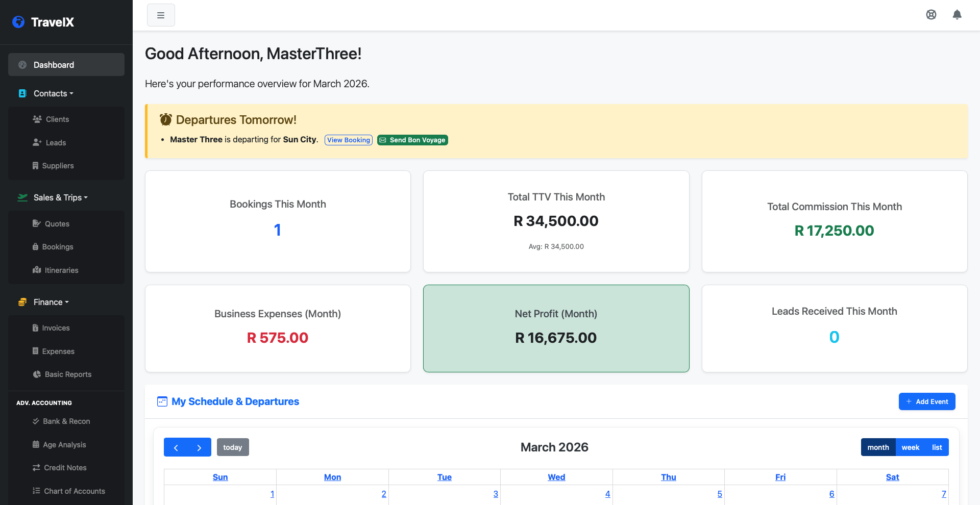Open the hamburger menu at the top

tap(161, 15)
